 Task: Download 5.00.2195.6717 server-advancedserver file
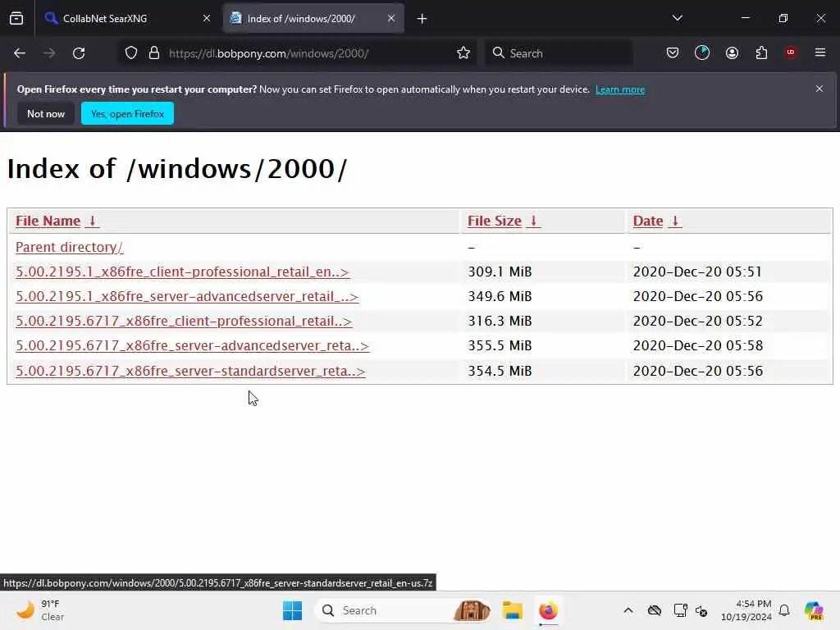tap(192, 345)
